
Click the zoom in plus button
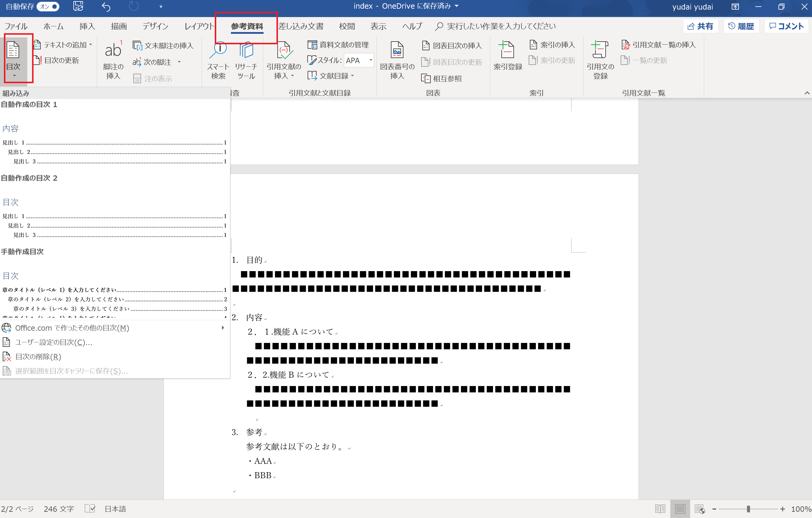tap(782, 509)
